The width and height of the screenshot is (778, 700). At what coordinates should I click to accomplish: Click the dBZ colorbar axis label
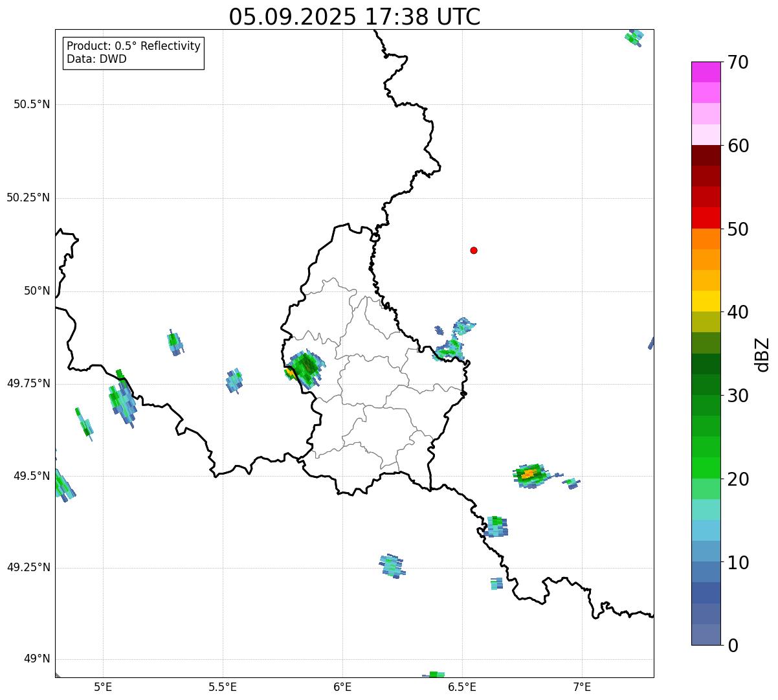coord(762,354)
